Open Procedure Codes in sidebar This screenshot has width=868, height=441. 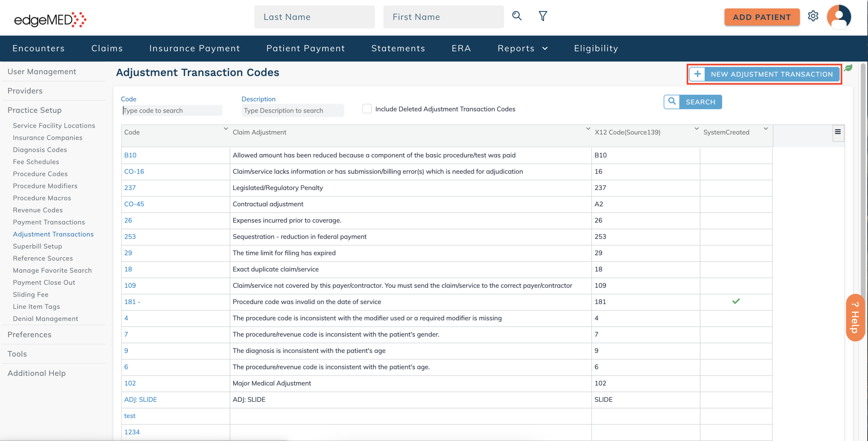40,174
